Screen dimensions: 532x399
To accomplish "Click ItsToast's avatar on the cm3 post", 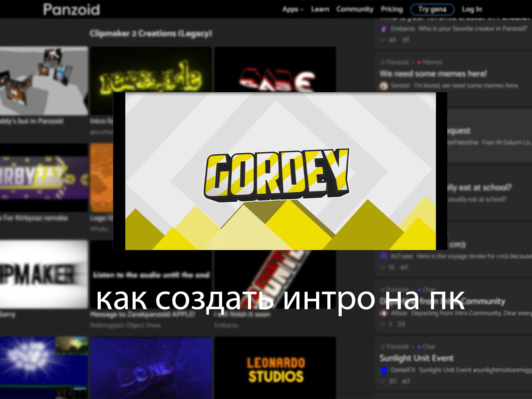I will tap(384, 256).
